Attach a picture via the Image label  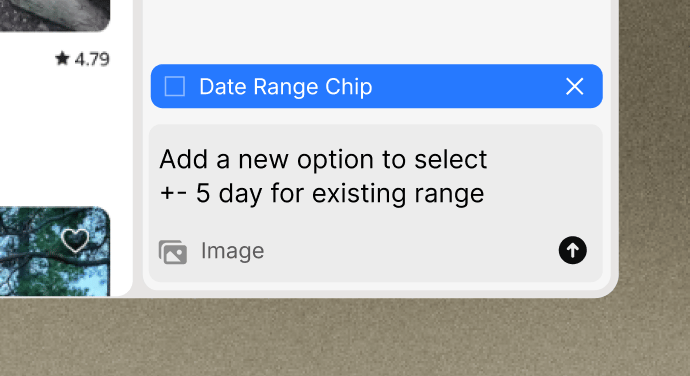232,251
